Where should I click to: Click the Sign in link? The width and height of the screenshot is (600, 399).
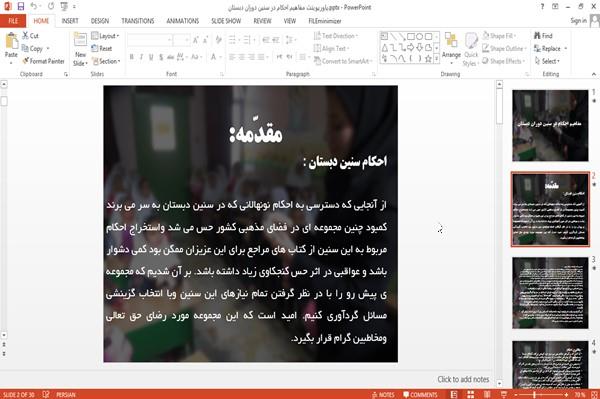pyautogui.click(x=578, y=21)
